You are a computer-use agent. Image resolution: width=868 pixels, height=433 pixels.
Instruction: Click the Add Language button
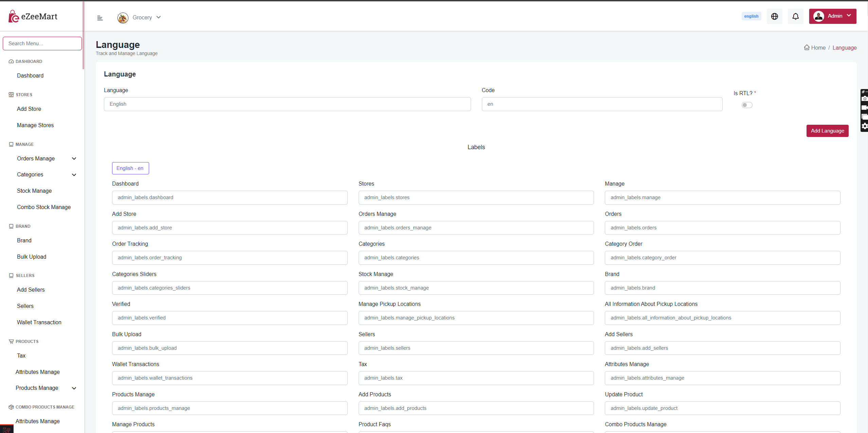tap(827, 131)
